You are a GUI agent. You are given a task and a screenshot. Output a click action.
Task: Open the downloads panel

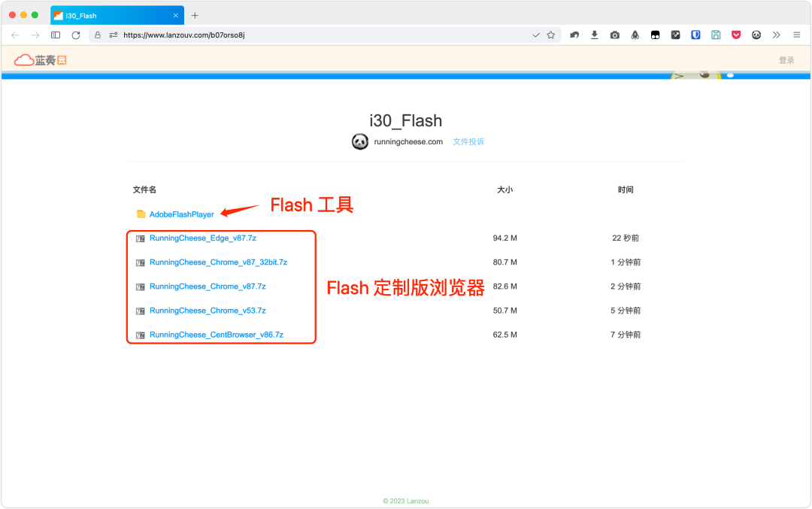coord(595,35)
